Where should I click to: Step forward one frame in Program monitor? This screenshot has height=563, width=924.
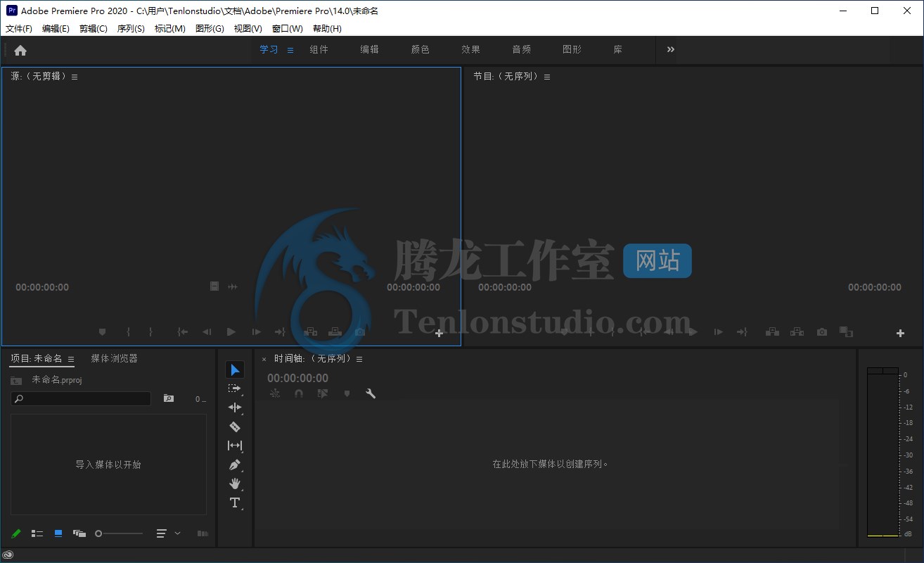(x=718, y=332)
